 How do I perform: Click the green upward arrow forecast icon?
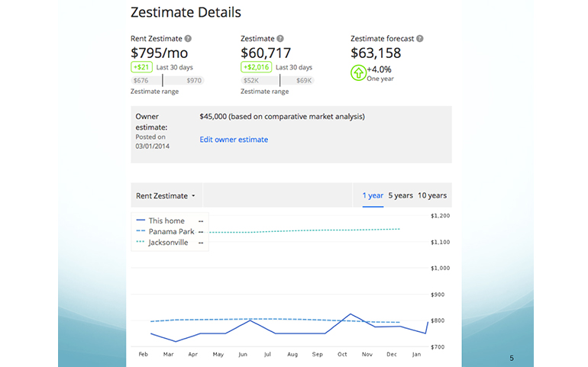click(x=358, y=73)
